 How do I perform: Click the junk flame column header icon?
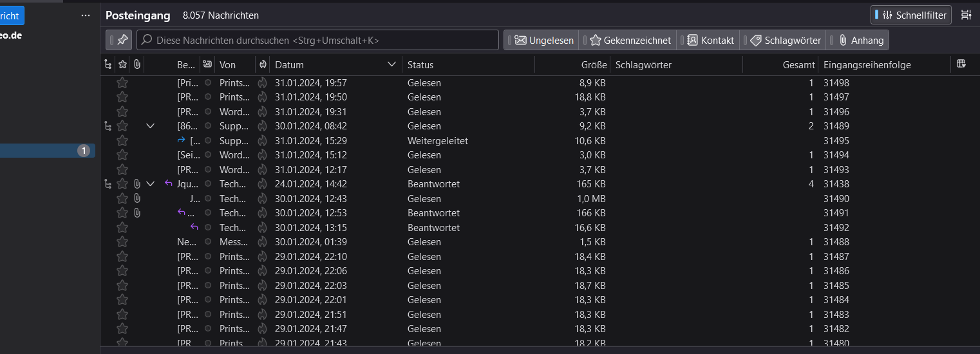point(262,64)
